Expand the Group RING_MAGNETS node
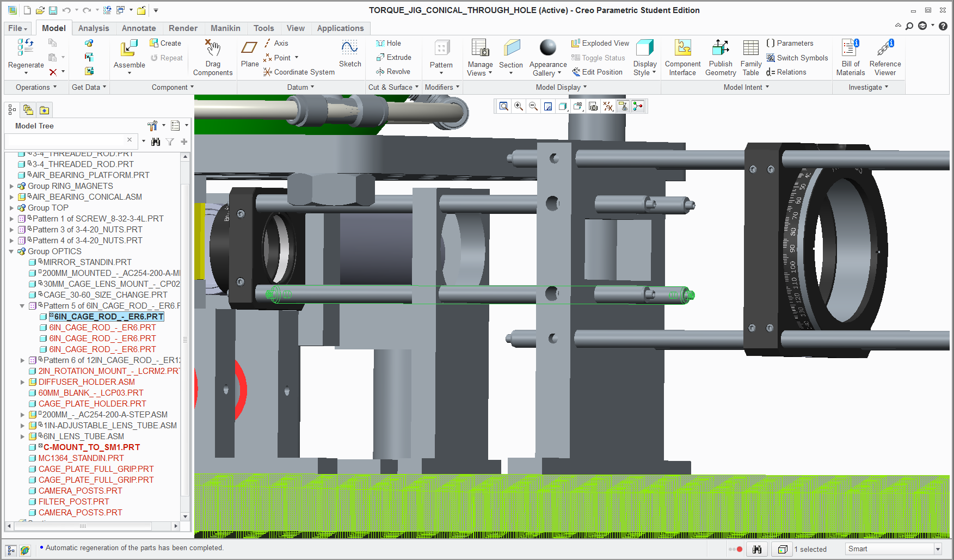Screen dimensions: 954x560 (x=11, y=186)
